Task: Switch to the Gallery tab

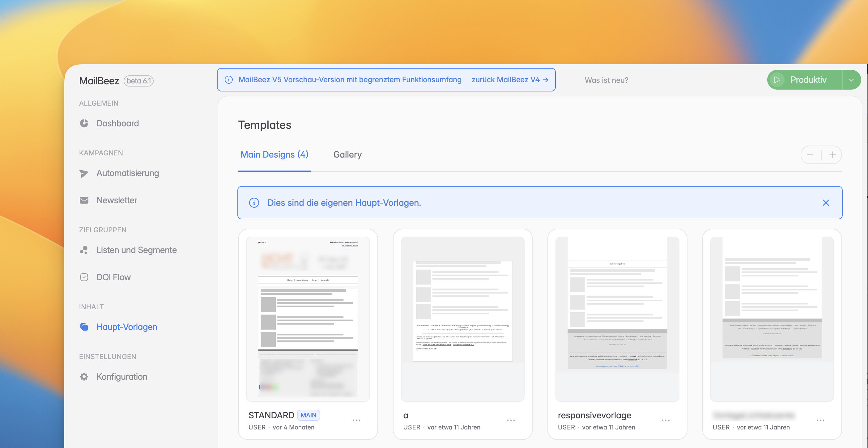Action: pos(347,154)
